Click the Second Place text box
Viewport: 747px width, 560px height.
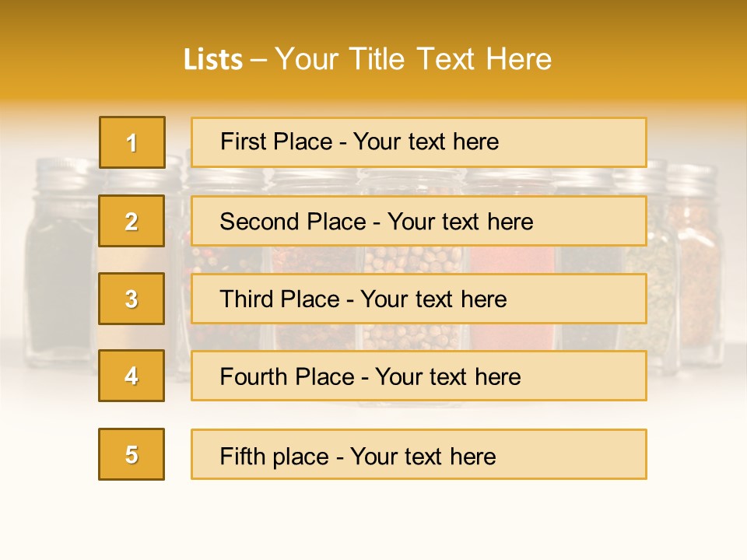point(419,221)
